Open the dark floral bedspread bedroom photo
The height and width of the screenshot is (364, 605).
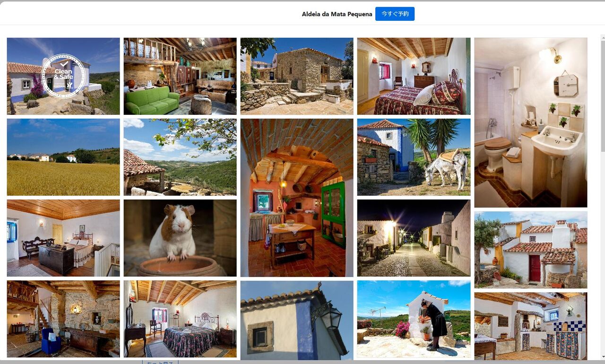[x=180, y=319]
